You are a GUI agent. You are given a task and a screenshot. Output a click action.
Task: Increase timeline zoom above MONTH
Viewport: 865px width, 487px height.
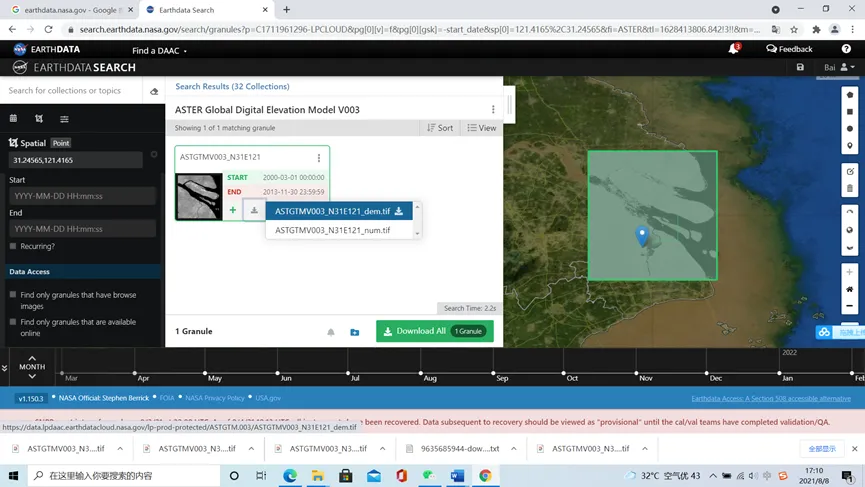(x=32, y=357)
